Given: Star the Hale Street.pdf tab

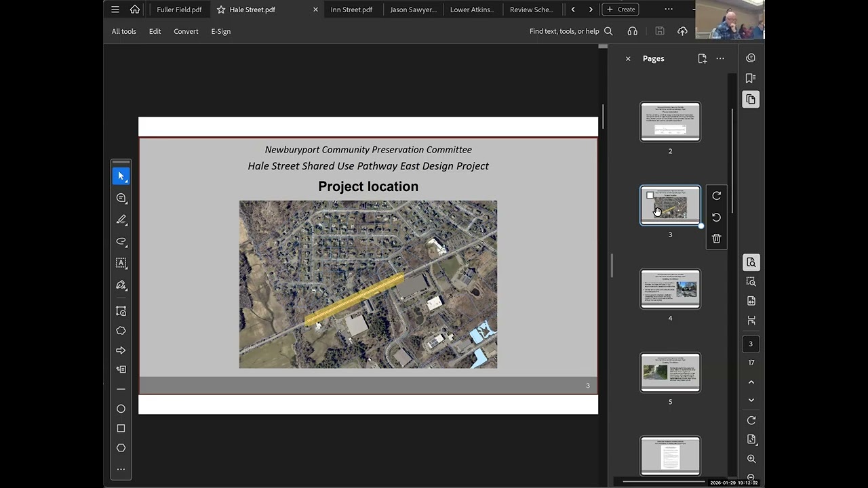Looking at the screenshot, I should pyautogui.click(x=221, y=9).
